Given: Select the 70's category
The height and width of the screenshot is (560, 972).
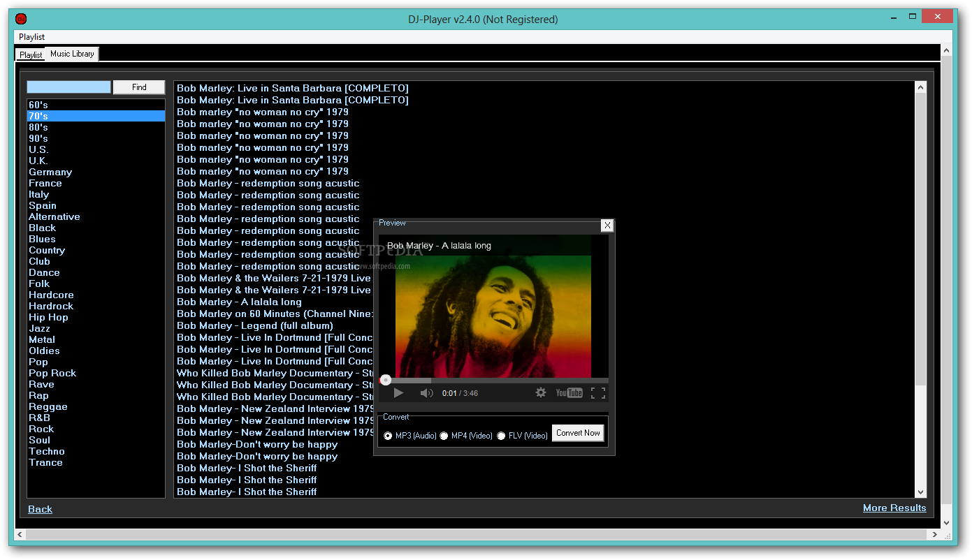Looking at the screenshot, I should point(96,116).
